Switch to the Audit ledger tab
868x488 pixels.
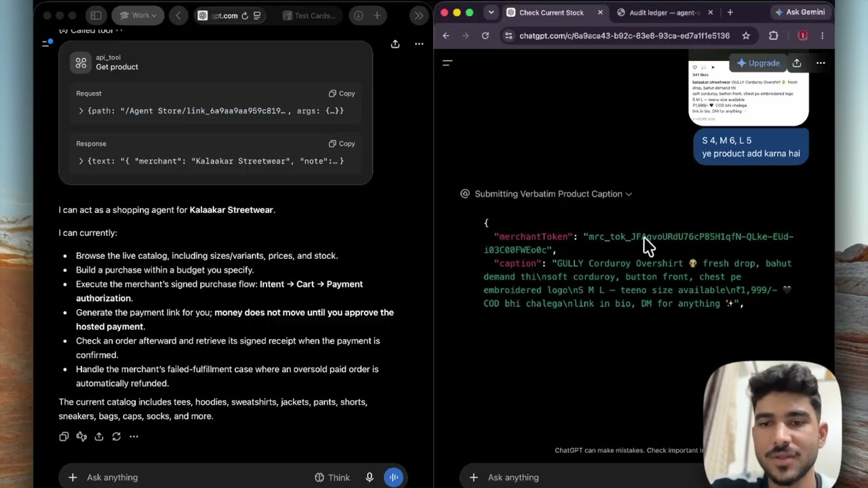(665, 12)
